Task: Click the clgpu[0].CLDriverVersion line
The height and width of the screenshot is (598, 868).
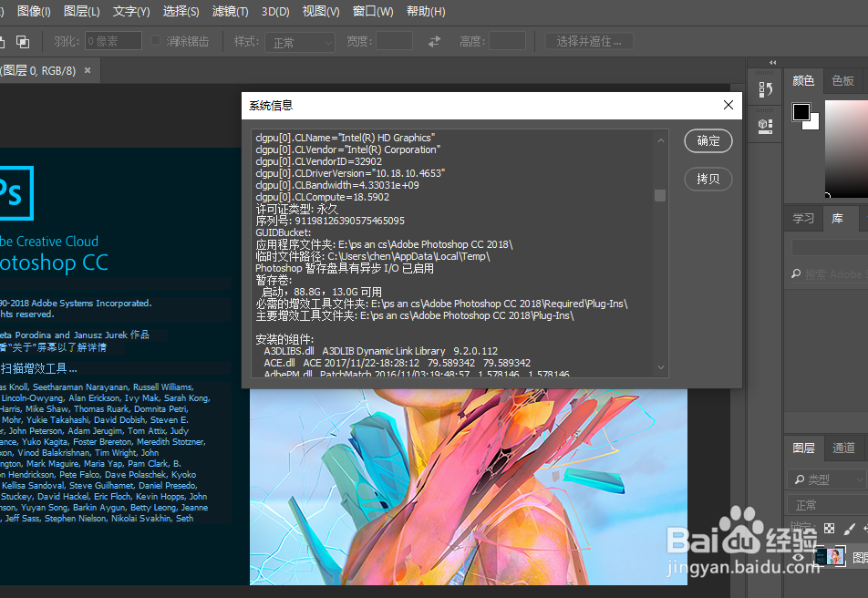Action: tap(350, 173)
